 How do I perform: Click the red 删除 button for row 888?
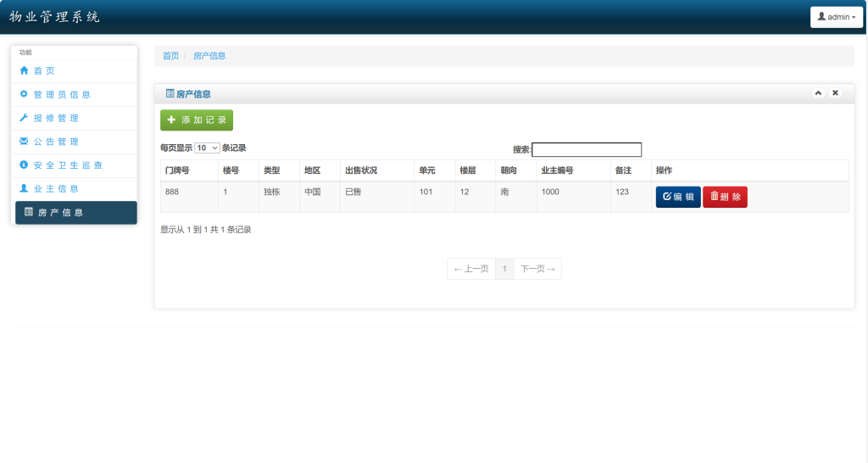(x=726, y=197)
